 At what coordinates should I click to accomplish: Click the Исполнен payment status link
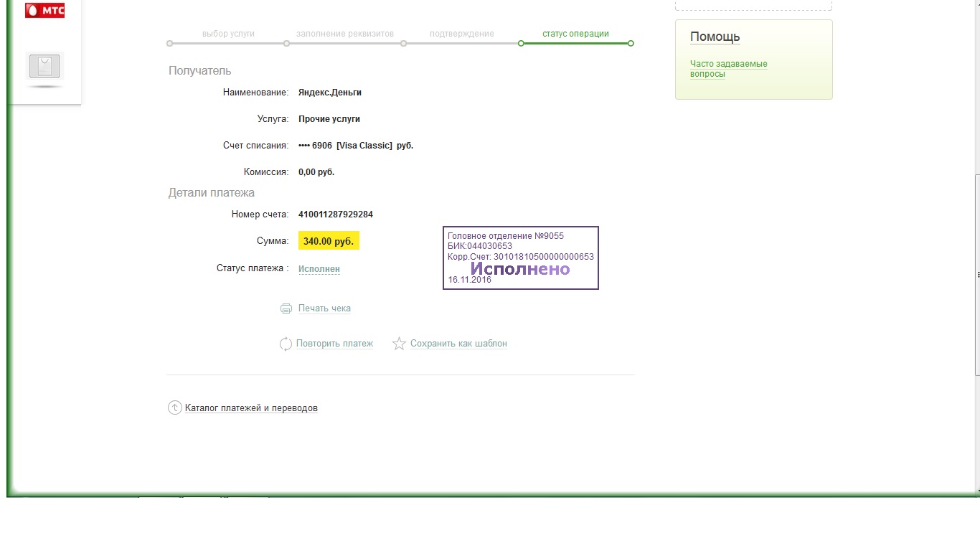[x=319, y=269]
